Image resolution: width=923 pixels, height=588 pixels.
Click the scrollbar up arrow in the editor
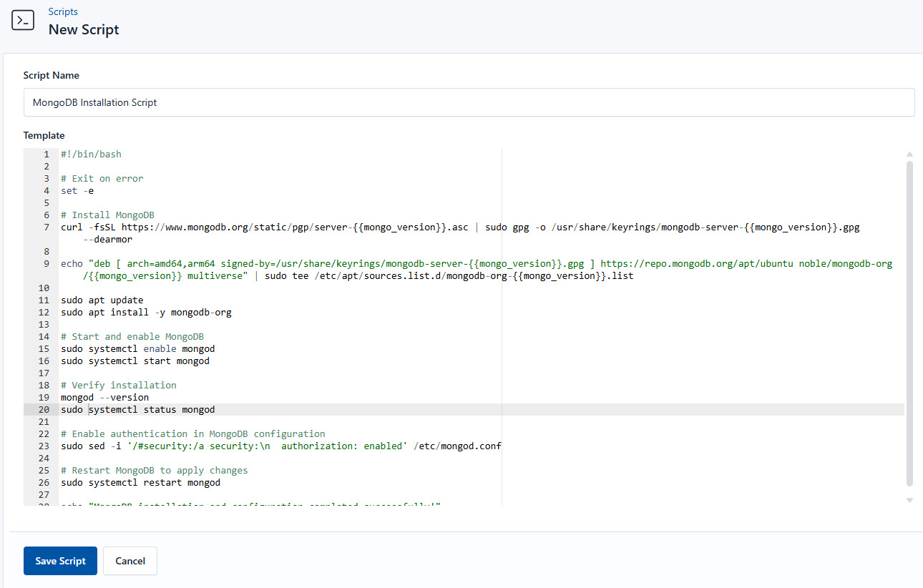909,154
